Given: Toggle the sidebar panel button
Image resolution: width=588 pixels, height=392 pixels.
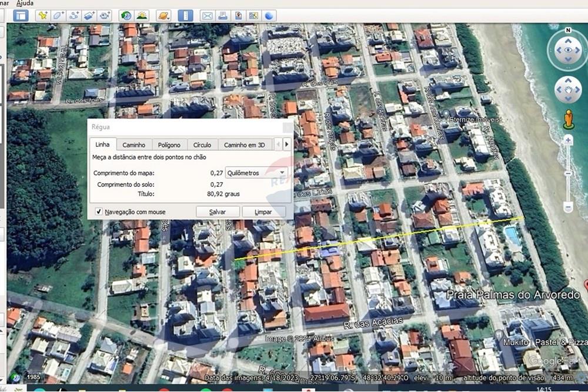Looking at the screenshot, I should [21, 16].
